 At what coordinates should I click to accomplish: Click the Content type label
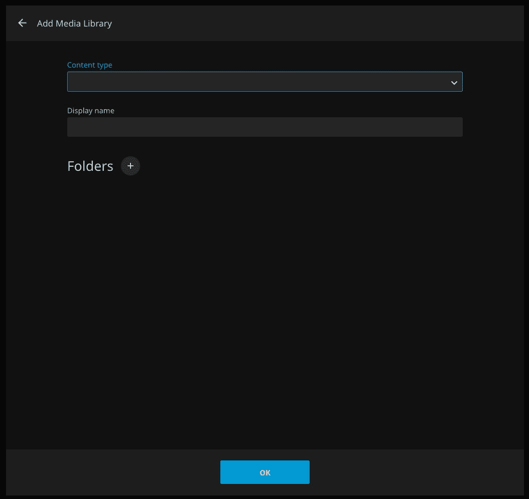89,65
